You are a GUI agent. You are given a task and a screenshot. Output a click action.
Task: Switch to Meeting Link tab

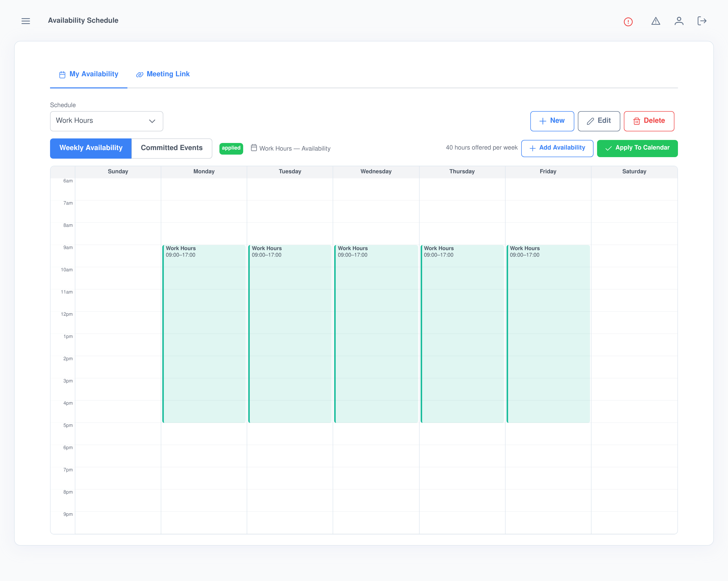163,74
